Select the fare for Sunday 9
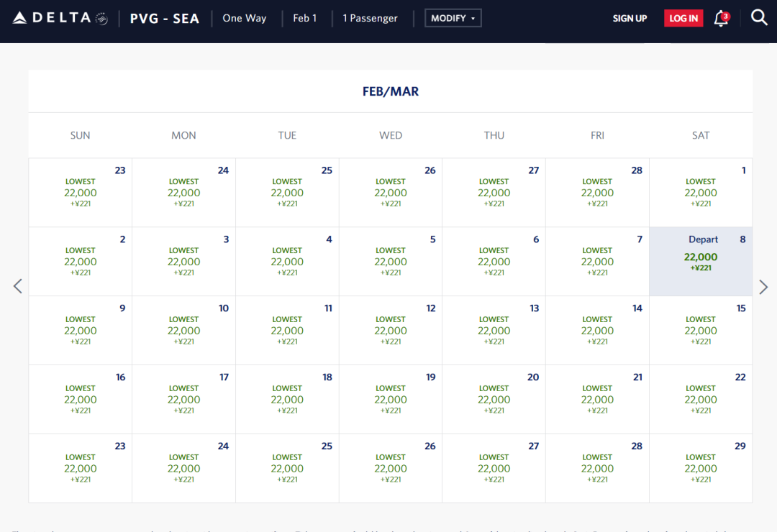Viewport: 777px width, 532px height. 81,331
